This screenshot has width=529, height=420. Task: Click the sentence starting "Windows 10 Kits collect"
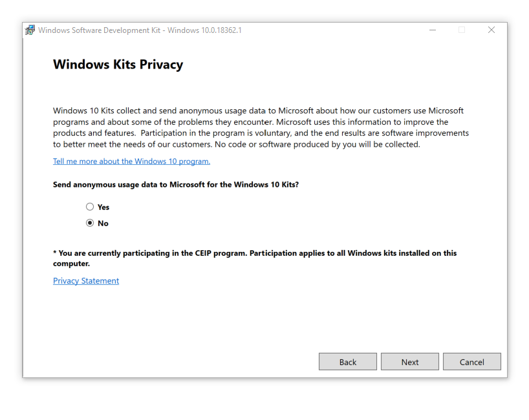tap(162, 110)
